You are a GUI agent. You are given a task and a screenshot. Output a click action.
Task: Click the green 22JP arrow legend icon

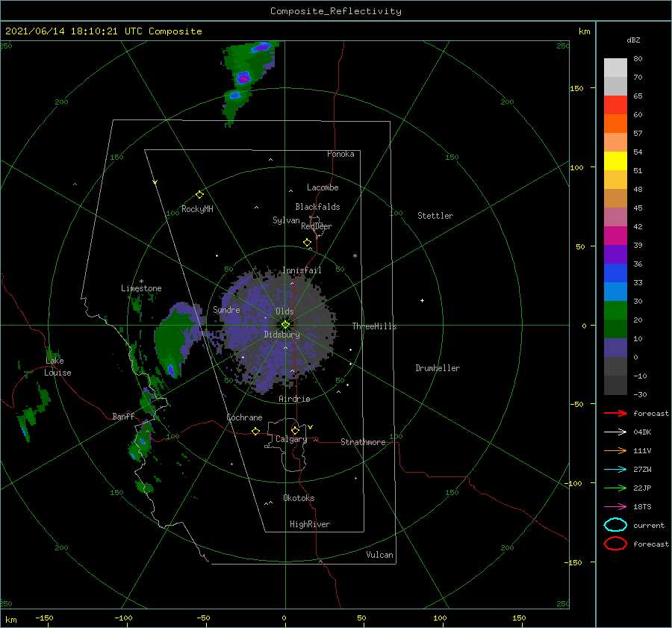pyautogui.click(x=615, y=488)
